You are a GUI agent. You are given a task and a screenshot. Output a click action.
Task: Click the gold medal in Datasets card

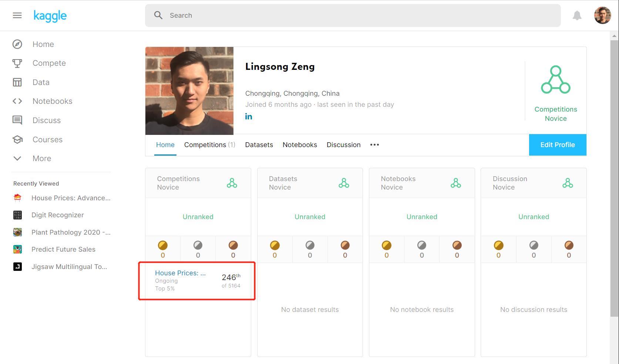(275, 245)
